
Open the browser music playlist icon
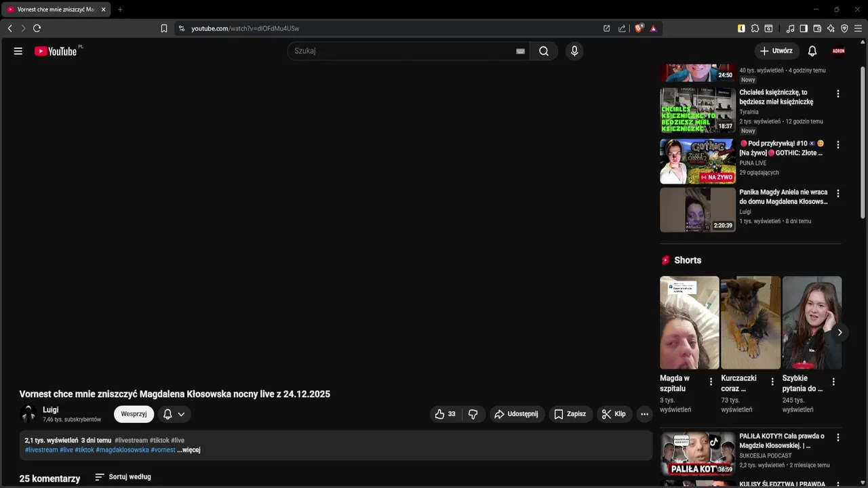(790, 28)
